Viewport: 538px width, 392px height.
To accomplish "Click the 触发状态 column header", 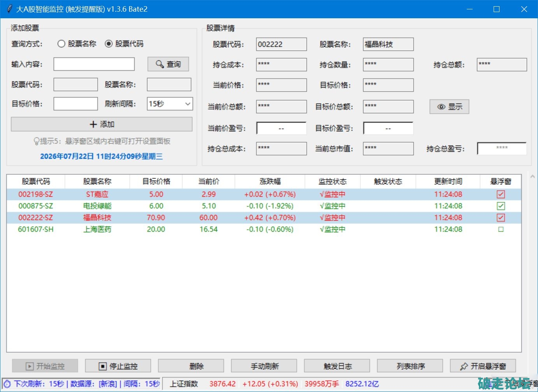I will [388, 182].
